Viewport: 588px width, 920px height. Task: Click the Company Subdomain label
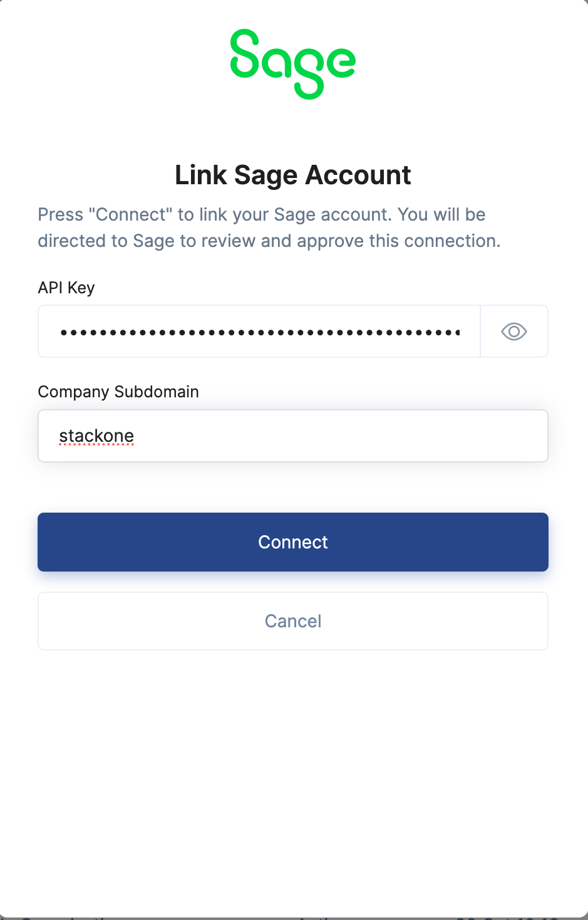point(118,392)
